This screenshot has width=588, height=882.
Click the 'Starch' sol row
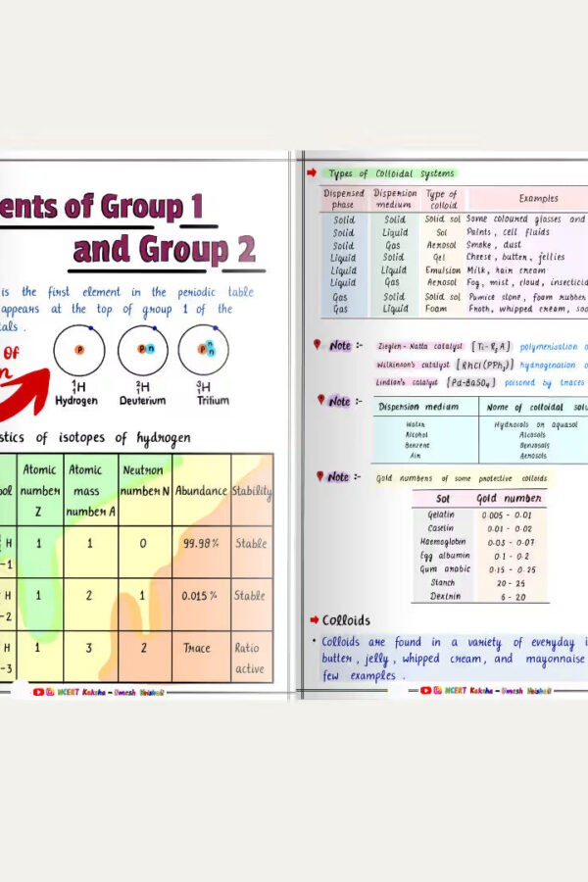[442, 583]
